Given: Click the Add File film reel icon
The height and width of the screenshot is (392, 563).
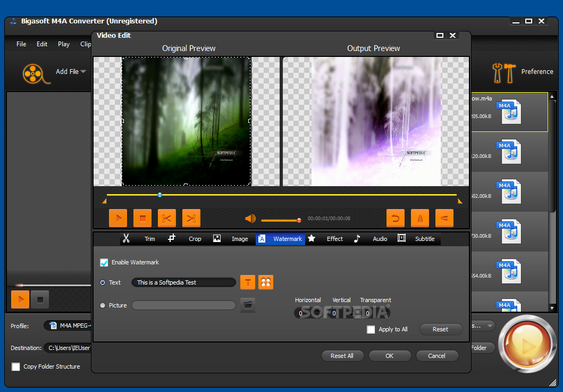Looking at the screenshot, I should 36,74.
